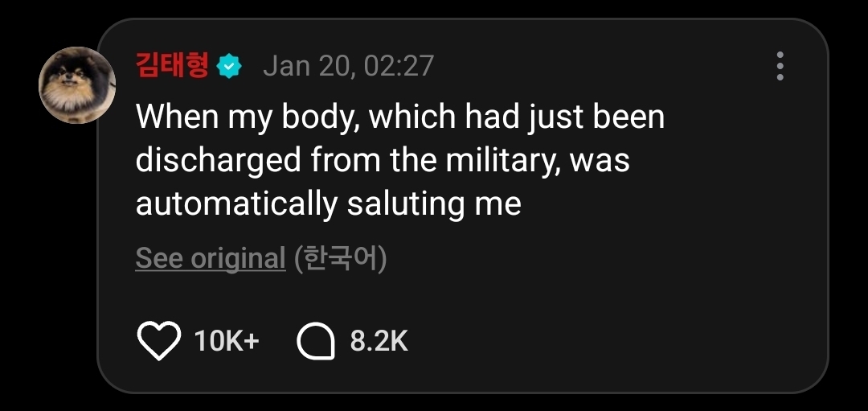This screenshot has height=411, width=868.
Task: Open the 김태형 username profile
Action: tap(172, 66)
